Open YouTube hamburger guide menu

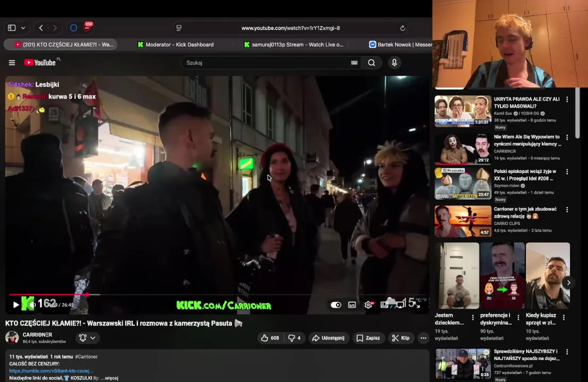coord(12,63)
